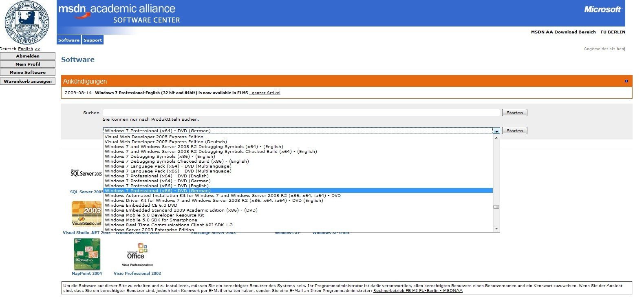Collapse product dropdown with its arrow

pyautogui.click(x=496, y=131)
